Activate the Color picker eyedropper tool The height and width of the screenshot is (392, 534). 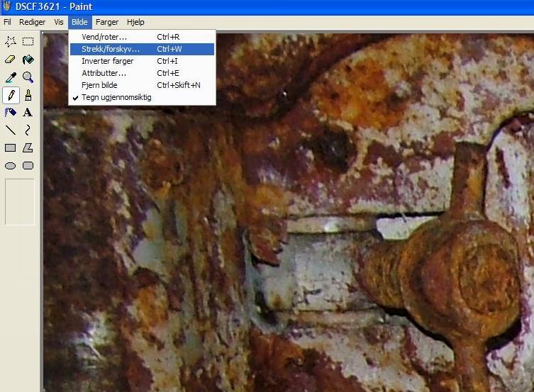pyautogui.click(x=11, y=77)
